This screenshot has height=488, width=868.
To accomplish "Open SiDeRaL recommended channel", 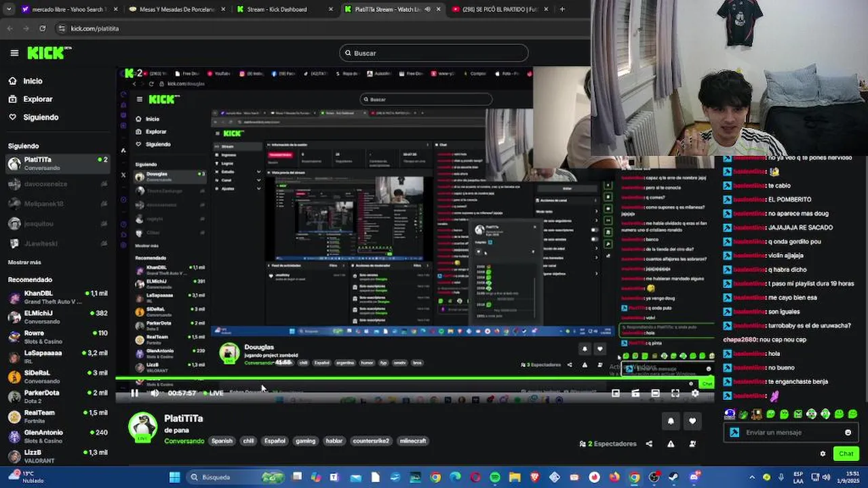I will pos(57,376).
